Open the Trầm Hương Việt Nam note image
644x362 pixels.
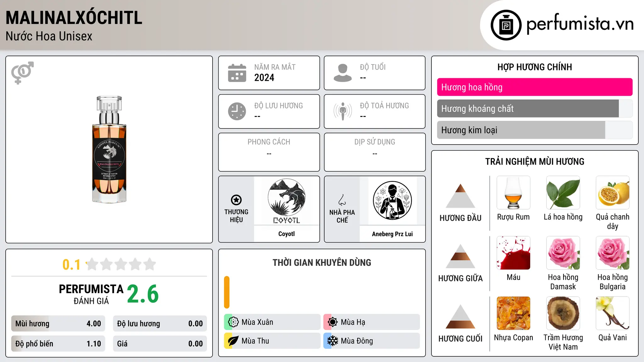pos(563,313)
